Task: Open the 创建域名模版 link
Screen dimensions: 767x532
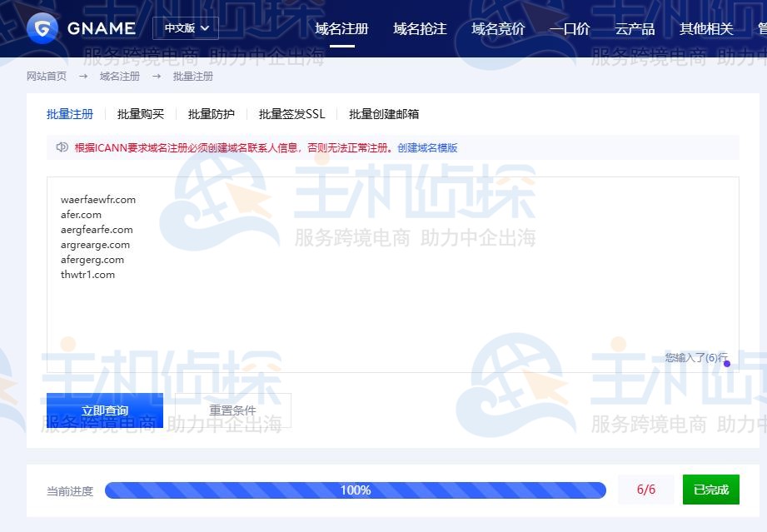Action: pos(427,147)
